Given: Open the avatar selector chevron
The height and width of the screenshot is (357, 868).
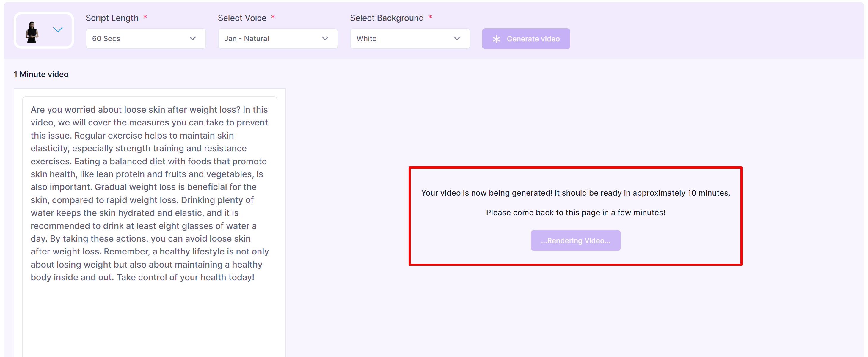Looking at the screenshot, I should (x=58, y=30).
